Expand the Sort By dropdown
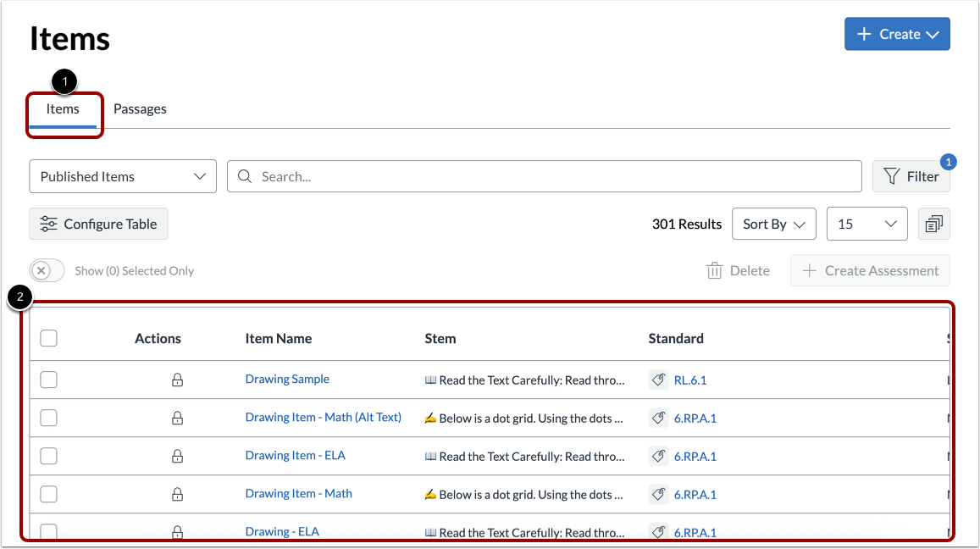The width and height of the screenshot is (980, 549). (774, 224)
